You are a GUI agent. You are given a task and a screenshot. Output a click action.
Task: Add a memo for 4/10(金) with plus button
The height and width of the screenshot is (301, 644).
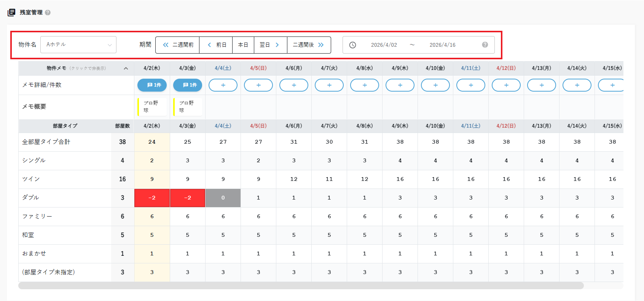435,85
